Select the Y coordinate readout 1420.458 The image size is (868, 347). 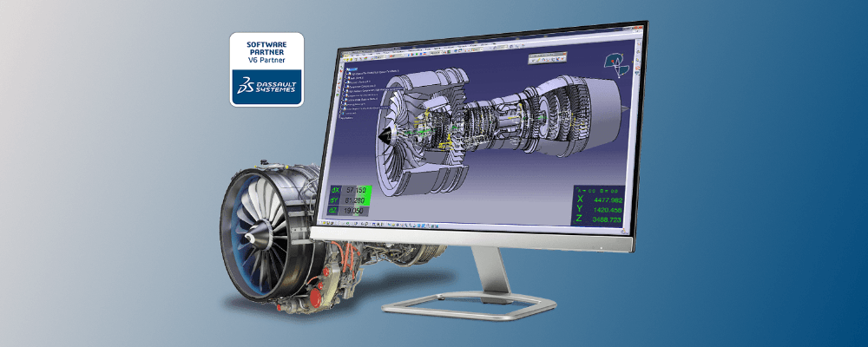(x=607, y=209)
